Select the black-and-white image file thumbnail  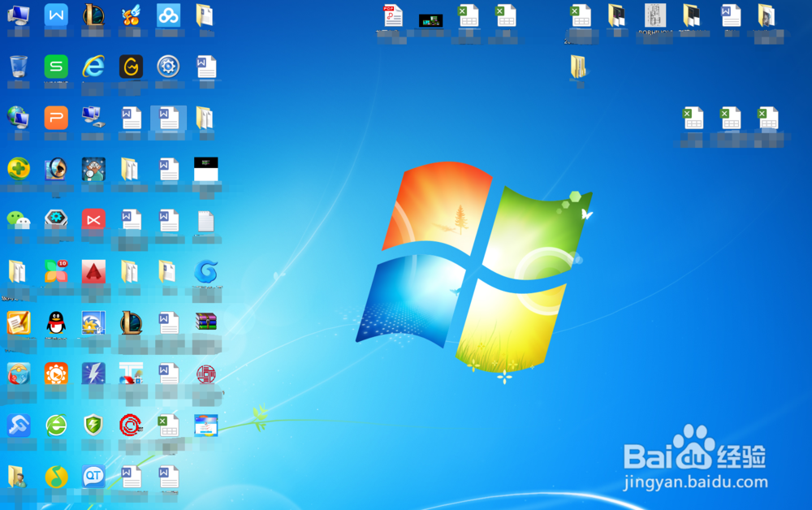pos(205,169)
